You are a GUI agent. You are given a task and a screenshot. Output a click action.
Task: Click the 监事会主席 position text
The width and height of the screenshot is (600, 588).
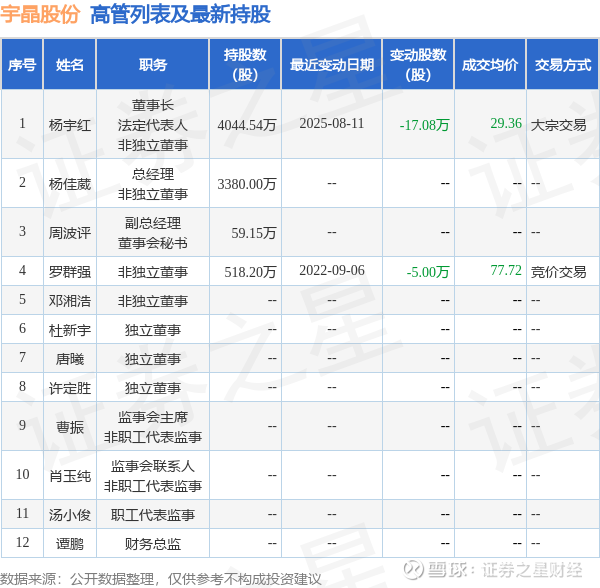tap(153, 417)
